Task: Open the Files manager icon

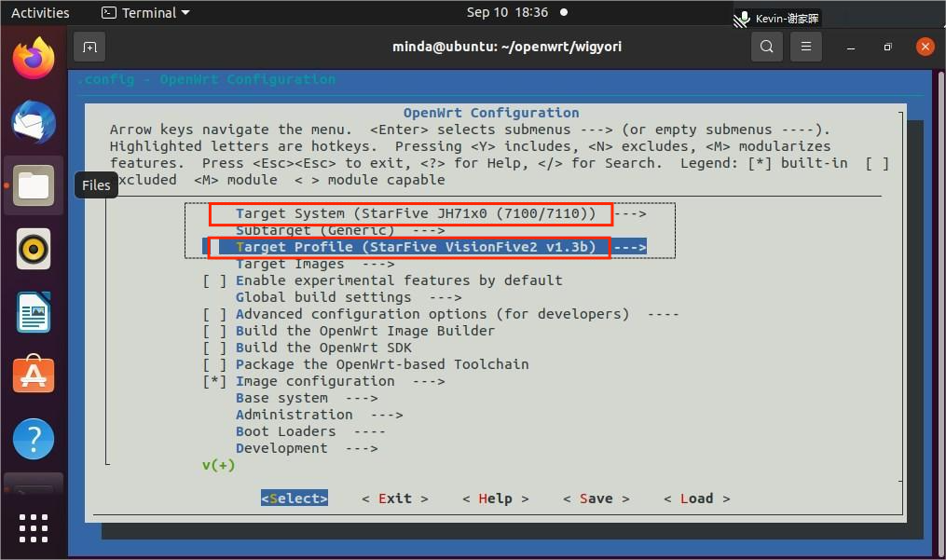Action: click(x=34, y=185)
